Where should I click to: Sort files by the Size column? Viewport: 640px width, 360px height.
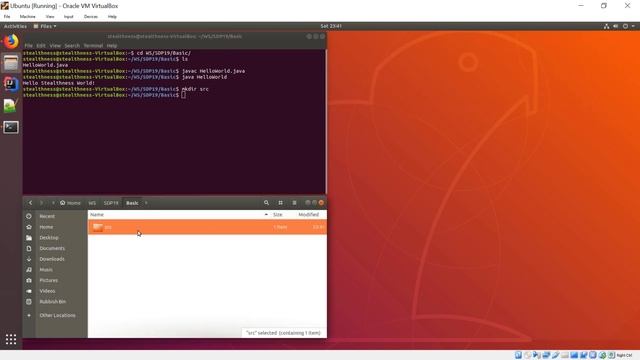click(x=278, y=214)
